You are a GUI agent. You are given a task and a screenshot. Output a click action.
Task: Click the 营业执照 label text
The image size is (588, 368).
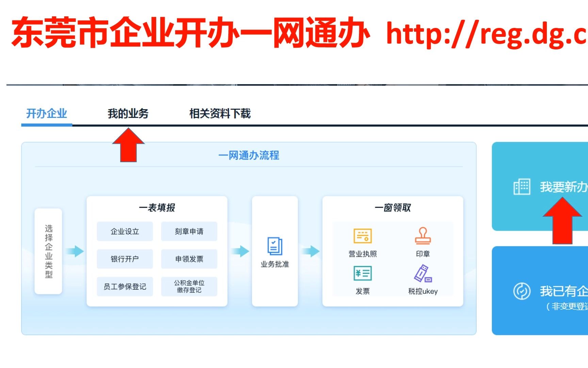[362, 254]
